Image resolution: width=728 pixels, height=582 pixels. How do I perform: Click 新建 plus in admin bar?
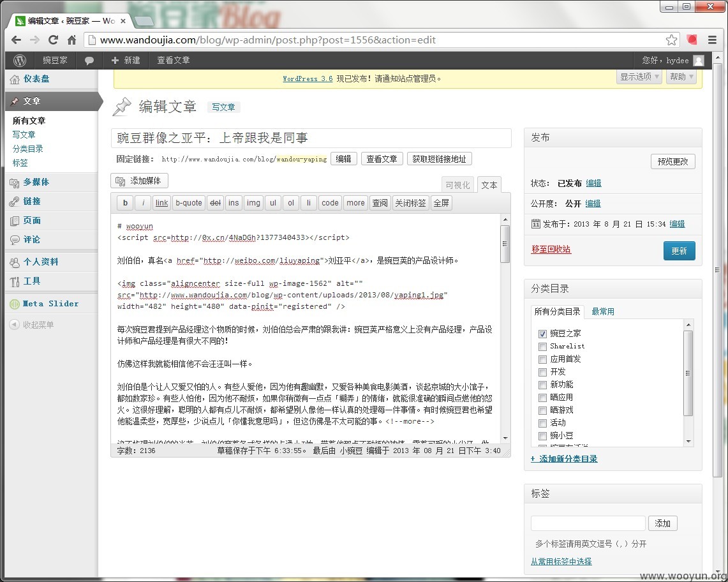click(x=126, y=61)
